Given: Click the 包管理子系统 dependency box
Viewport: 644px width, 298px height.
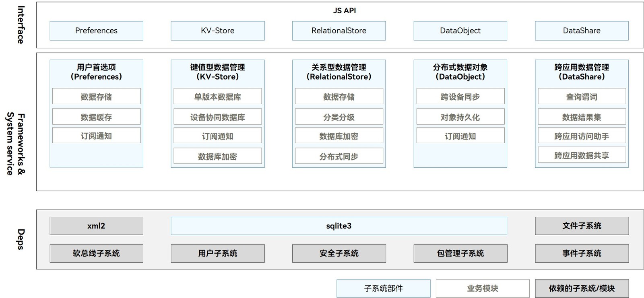Looking at the screenshot, I should 460,253.
